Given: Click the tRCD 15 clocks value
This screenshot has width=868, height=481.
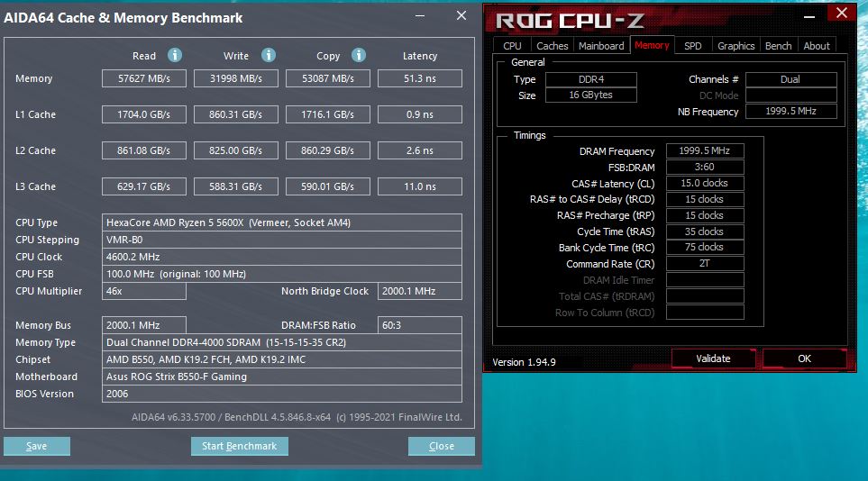Looking at the screenshot, I should [x=705, y=199].
